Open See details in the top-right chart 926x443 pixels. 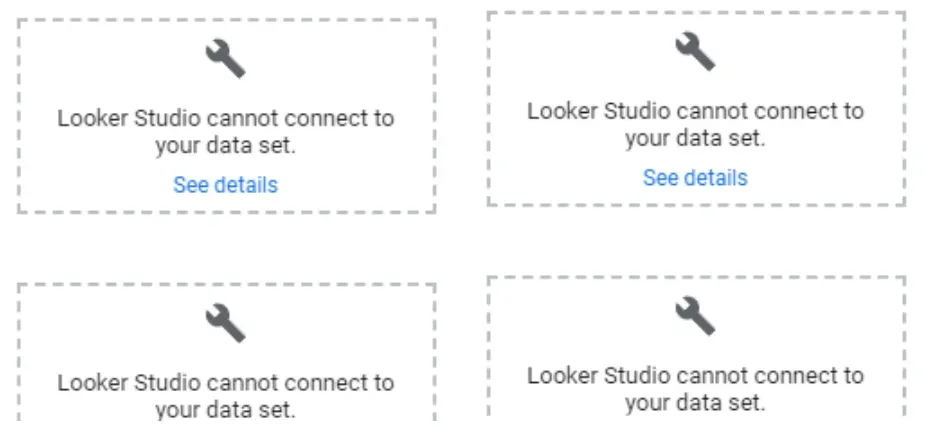[695, 178]
